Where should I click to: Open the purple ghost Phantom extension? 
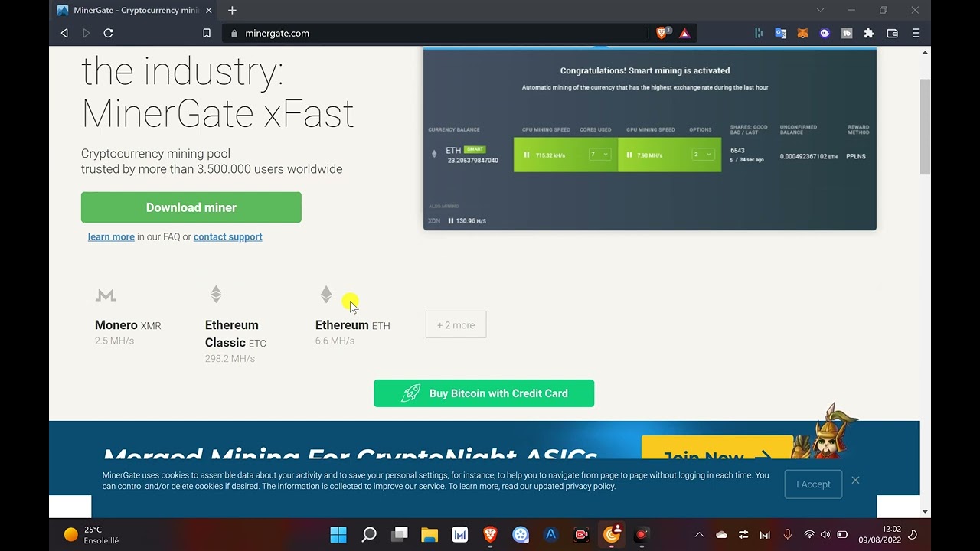(x=825, y=33)
